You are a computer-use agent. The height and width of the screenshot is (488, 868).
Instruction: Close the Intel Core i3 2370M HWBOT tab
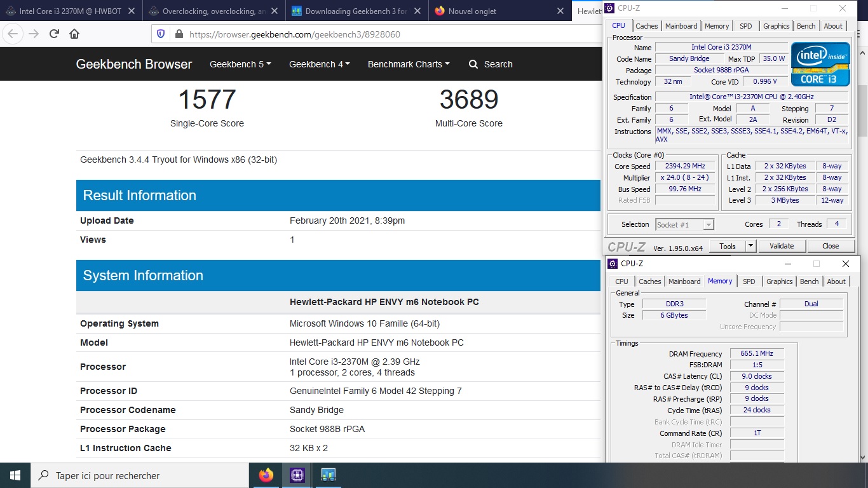click(x=132, y=11)
